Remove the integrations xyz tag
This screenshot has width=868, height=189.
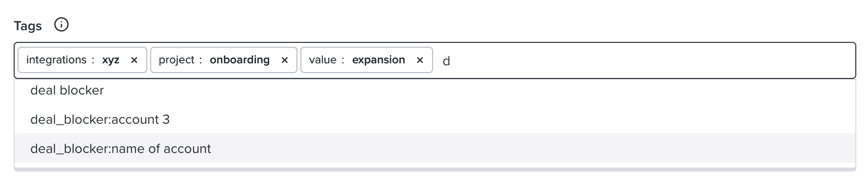tap(134, 60)
